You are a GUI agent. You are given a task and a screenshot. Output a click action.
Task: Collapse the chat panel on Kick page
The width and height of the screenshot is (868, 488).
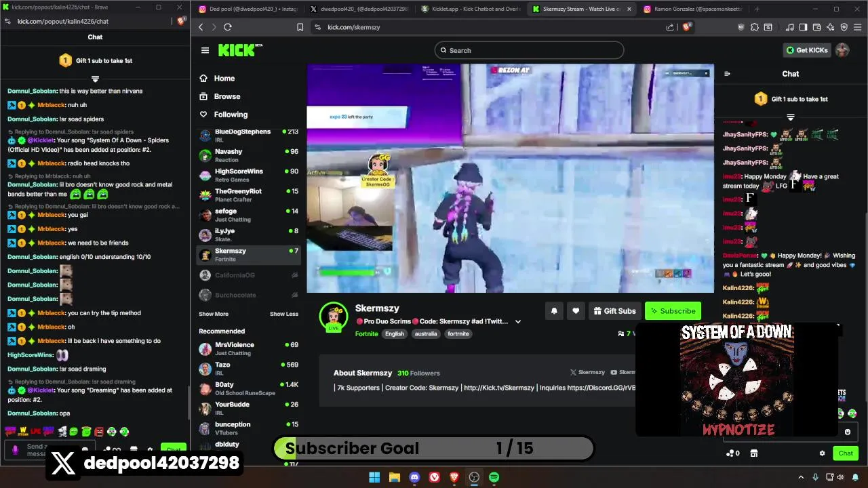click(x=727, y=74)
